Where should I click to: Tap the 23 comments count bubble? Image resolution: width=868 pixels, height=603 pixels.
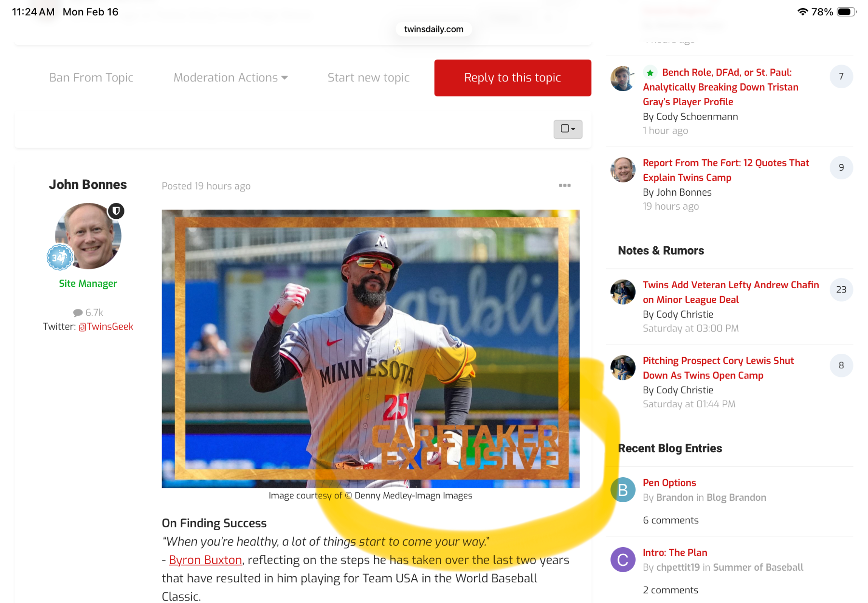pos(841,290)
